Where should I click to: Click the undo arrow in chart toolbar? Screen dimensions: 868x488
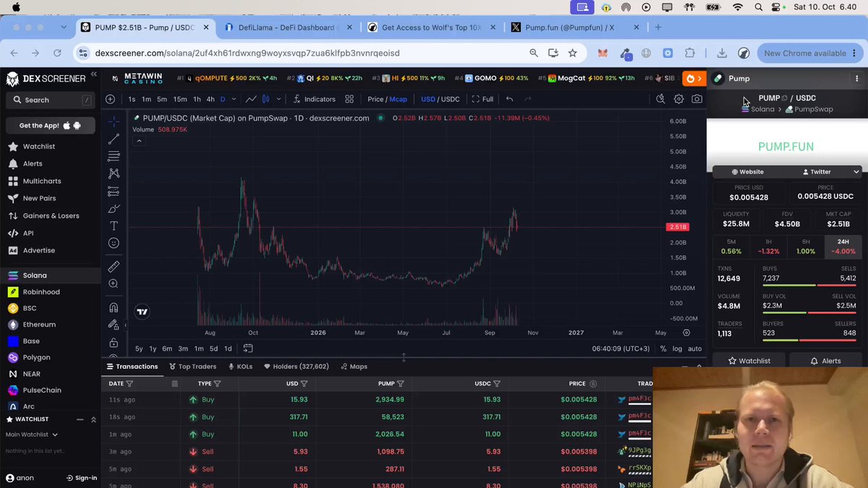pyautogui.click(x=509, y=99)
